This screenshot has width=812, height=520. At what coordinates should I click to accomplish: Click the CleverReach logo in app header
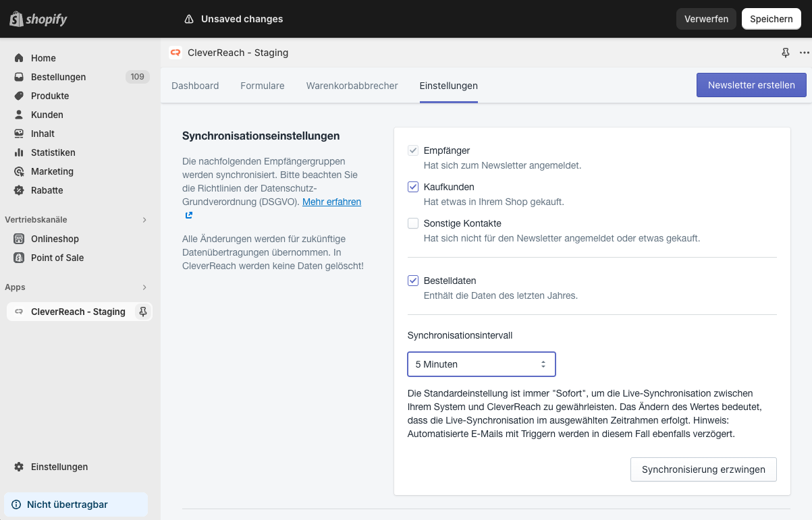[175, 53]
